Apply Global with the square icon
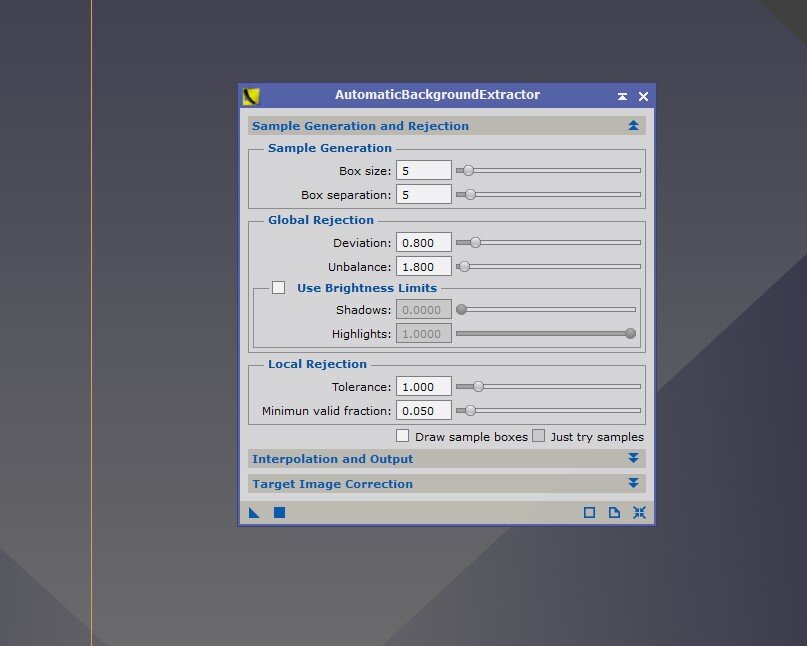 [x=279, y=513]
